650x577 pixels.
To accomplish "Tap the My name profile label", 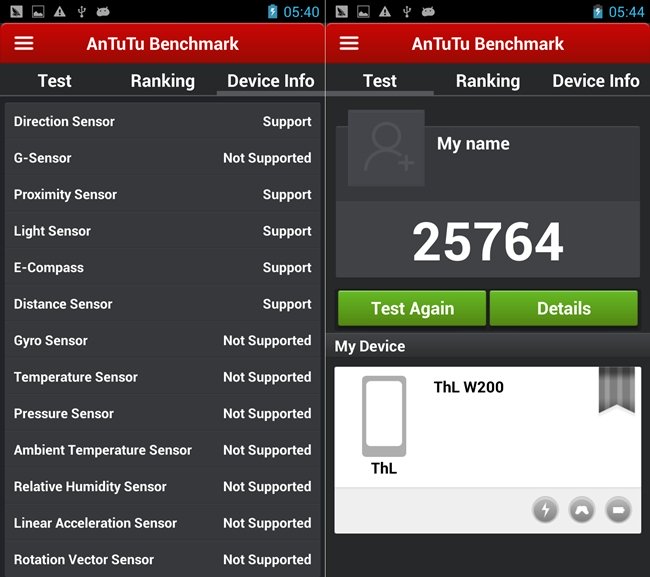I will (473, 144).
